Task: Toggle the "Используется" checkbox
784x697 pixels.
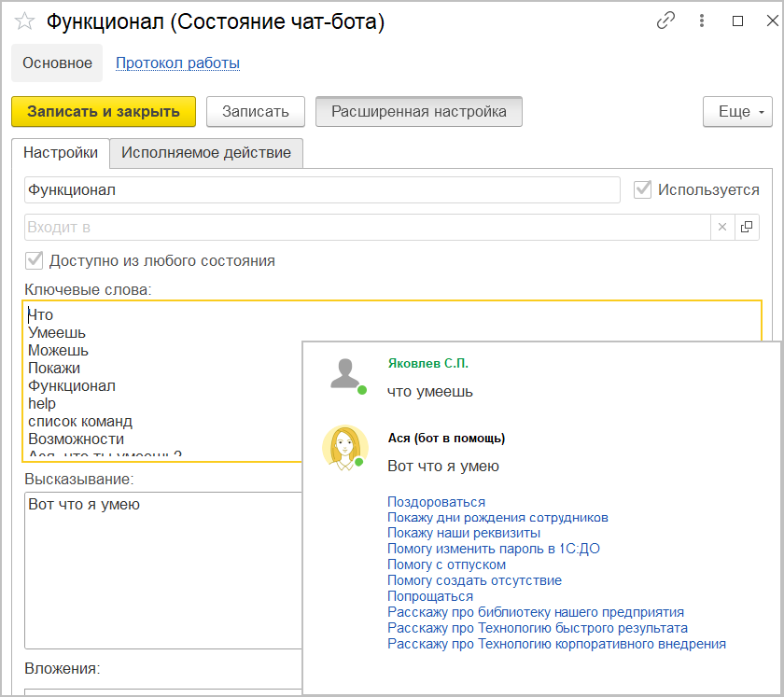Action: pyautogui.click(x=642, y=189)
